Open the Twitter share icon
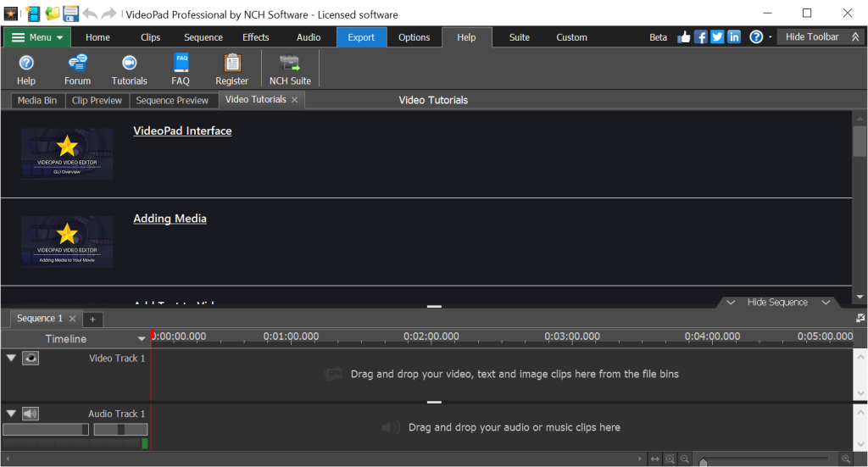868x467 pixels. (717, 37)
